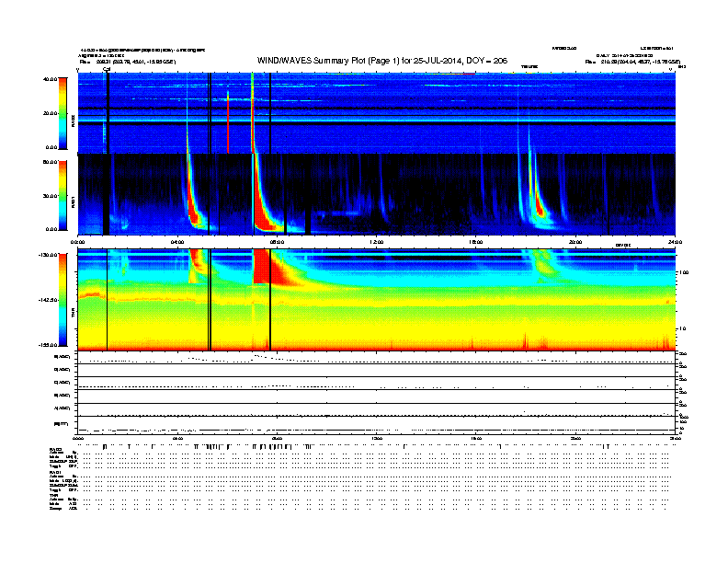The width and height of the screenshot is (728, 563).
Task: Click the 12:00 tick label under the line plots
Action: 376,439
